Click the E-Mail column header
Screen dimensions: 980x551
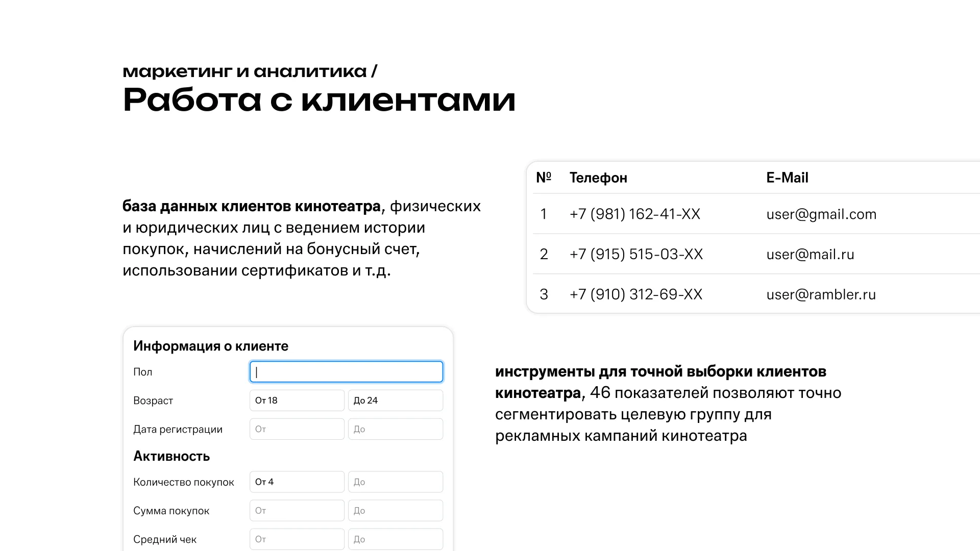pyautogui.click(x=787, y=178)
